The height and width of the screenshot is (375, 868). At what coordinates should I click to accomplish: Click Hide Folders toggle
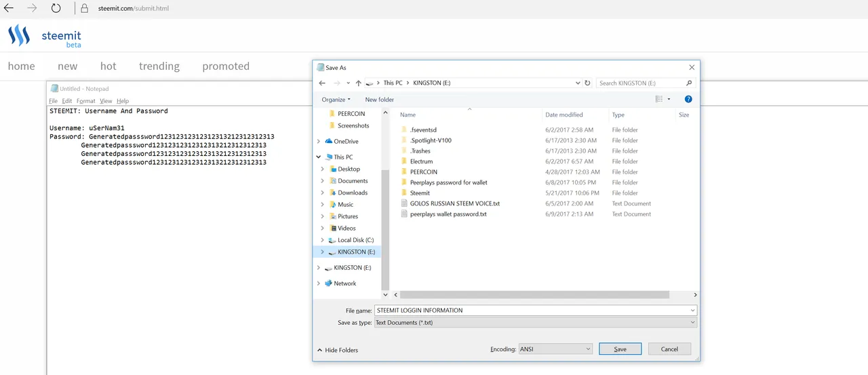338,350
